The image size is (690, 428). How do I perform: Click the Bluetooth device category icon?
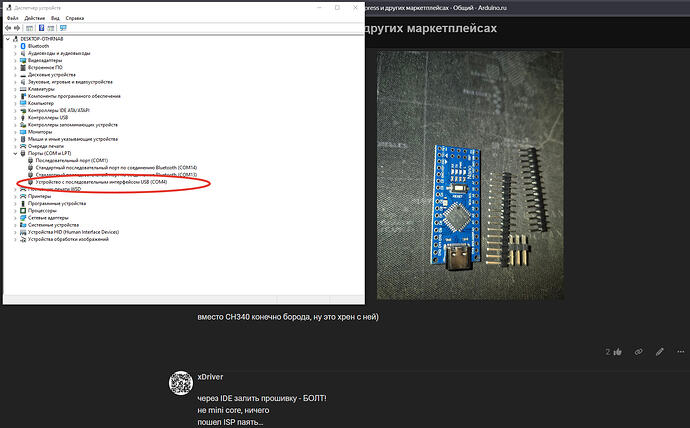click(24, 46)
